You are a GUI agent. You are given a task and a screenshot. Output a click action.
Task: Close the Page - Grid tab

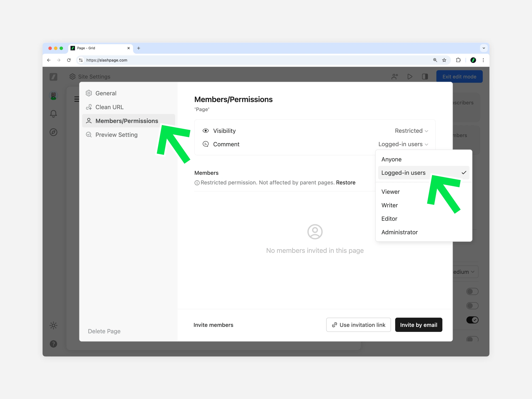coord(129,48)
